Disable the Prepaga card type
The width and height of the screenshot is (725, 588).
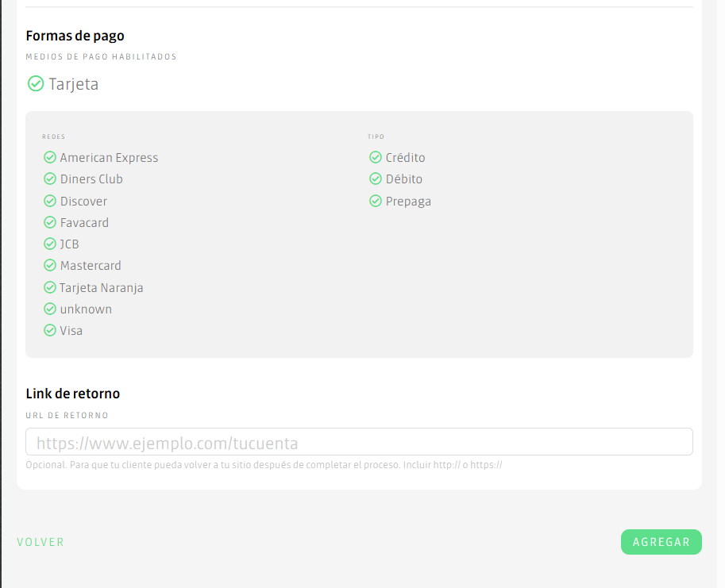pyautogui.click(x=375, y=201)
